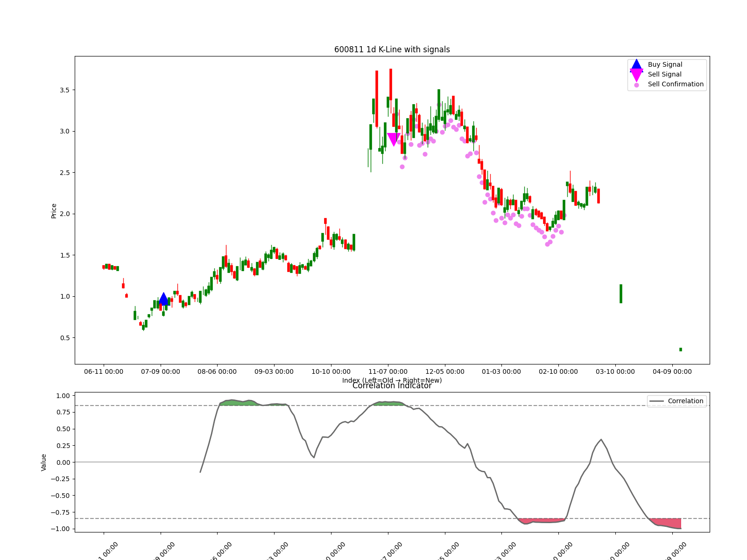Click price axis tick 3.5

coord(64,90)
